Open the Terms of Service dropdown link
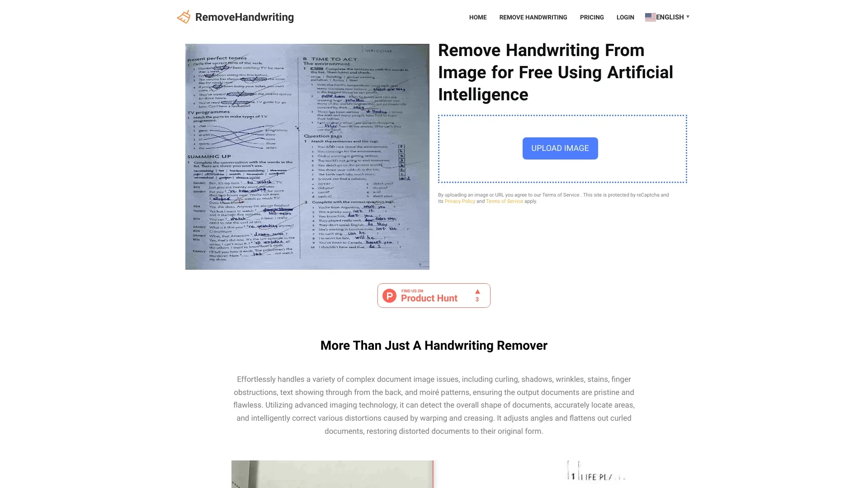 [x=505, y=201]
